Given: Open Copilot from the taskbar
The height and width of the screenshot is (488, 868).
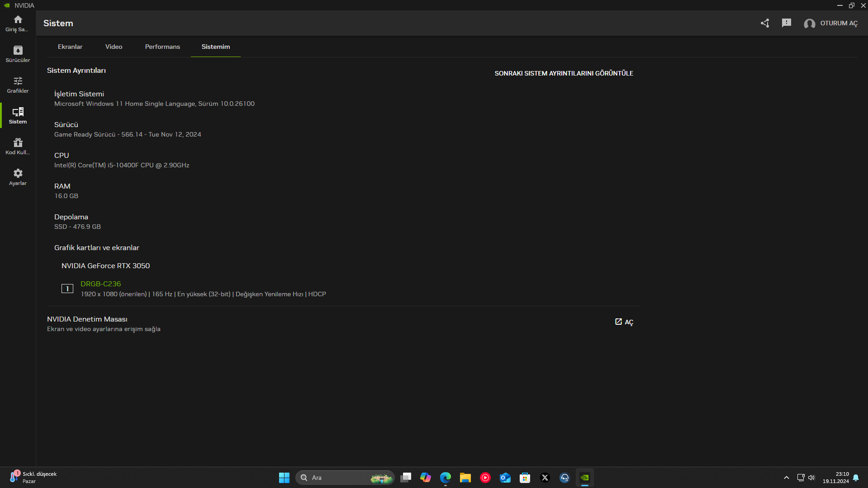Looking at the screenshot, I should pyautogui.click(x=426, y=478).
